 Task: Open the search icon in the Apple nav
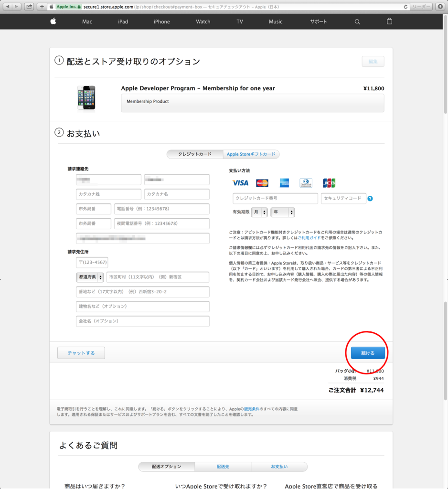[357, 22]
